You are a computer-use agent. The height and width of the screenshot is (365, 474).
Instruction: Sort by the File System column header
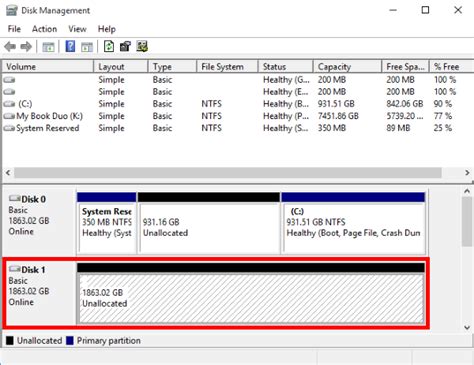click(227, 67)
